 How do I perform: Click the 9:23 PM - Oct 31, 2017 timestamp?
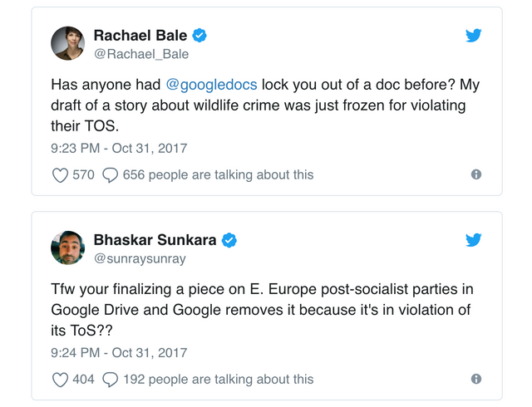point(120,149)
